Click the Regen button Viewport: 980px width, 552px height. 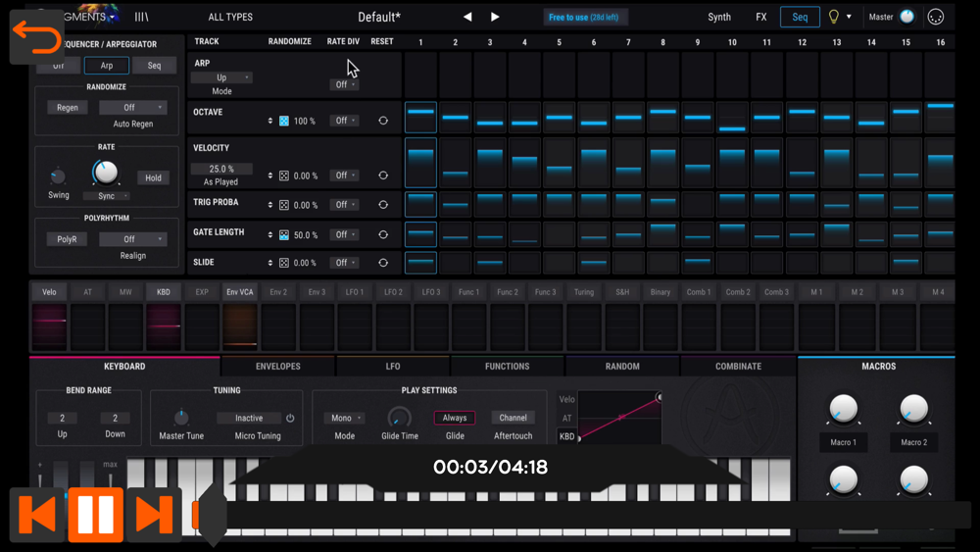coord(68,108)
